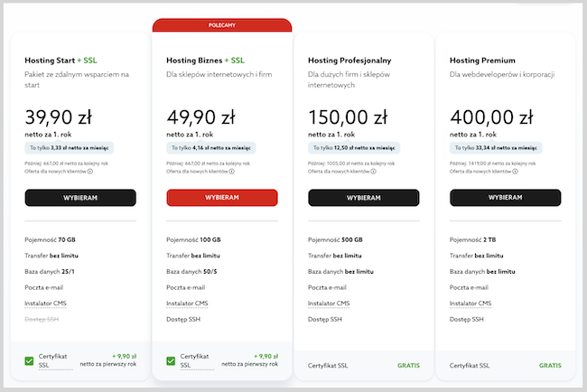
Task: Click Instalator CMS link in Hosting Biznes
Action: (187, 303)
